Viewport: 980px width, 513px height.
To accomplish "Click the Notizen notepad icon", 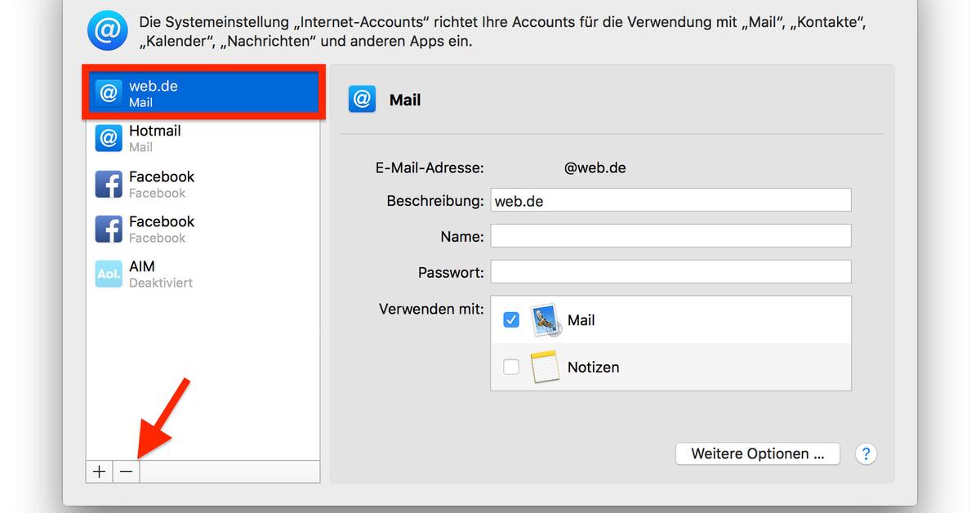I will 546,366.
